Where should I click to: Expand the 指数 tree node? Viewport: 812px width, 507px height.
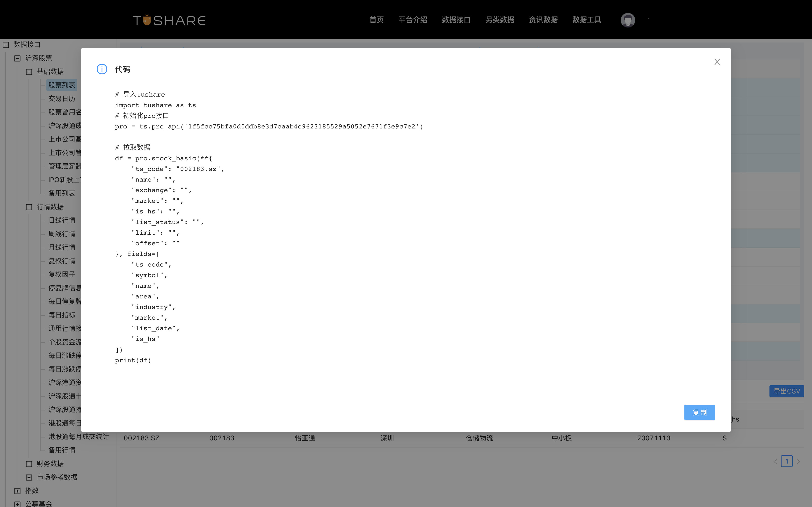(x=17, y=491)
